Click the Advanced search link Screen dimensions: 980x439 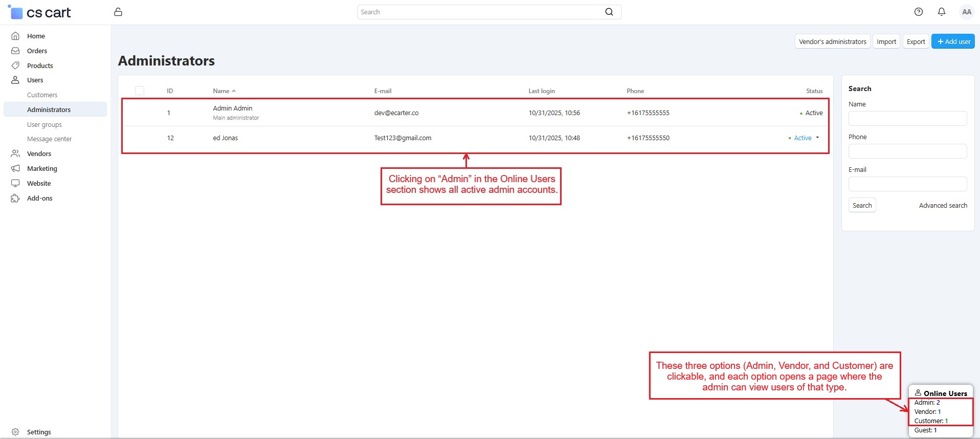tap(943, 206)
